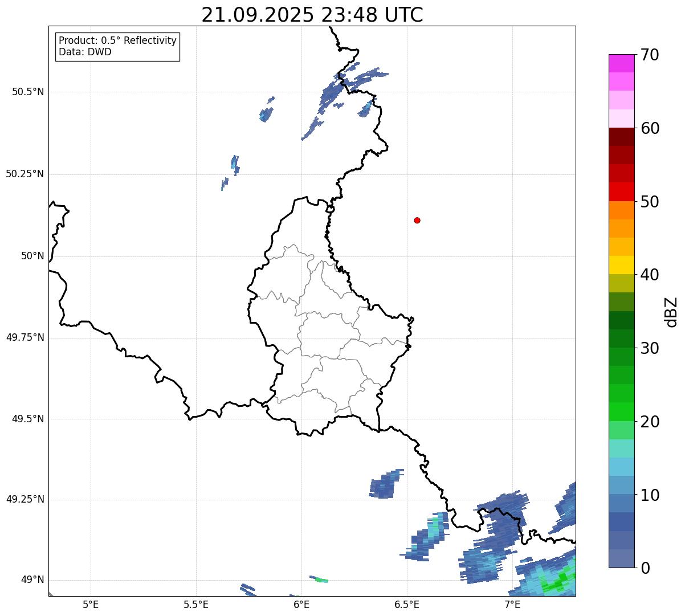685x616 pixels.
Task: Click the longitude label 5.5°E
Action: point(196,604)
